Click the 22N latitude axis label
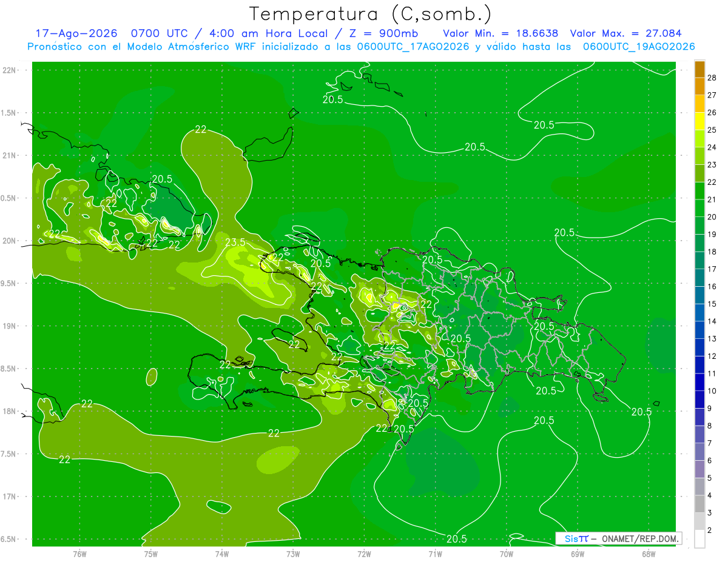The height and width of the screenshot is (562, 728). 8,70
